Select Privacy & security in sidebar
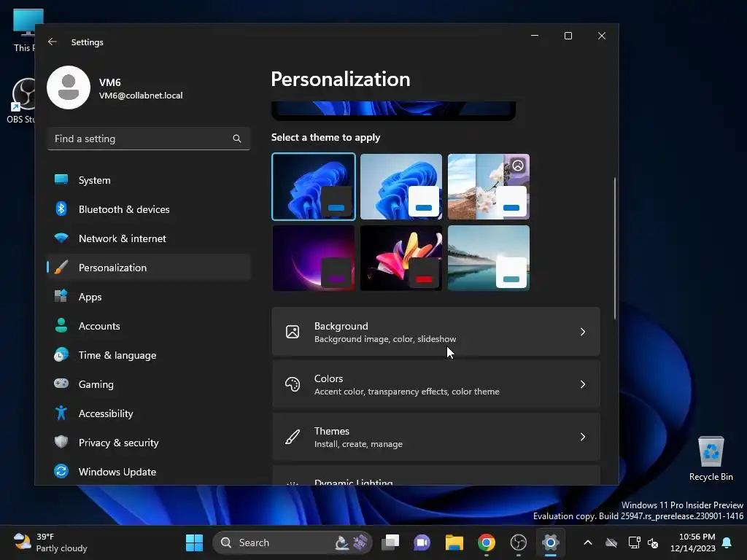Viewport: 747px width, 560px height. 149,442
